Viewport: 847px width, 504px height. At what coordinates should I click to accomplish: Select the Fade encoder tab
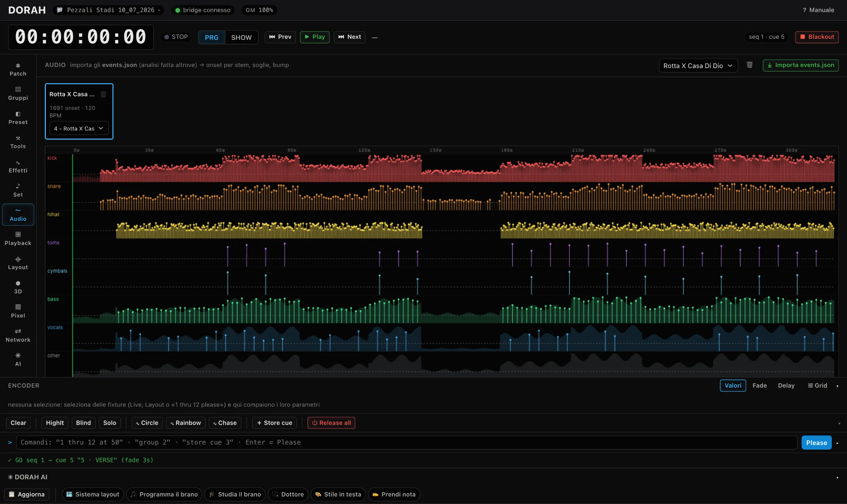click(x=759, y=385)
